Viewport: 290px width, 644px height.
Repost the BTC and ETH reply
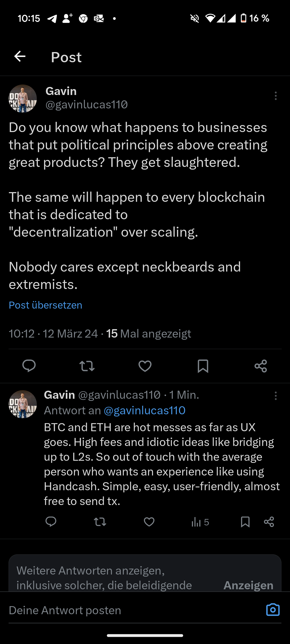click(x=100, y=522)
